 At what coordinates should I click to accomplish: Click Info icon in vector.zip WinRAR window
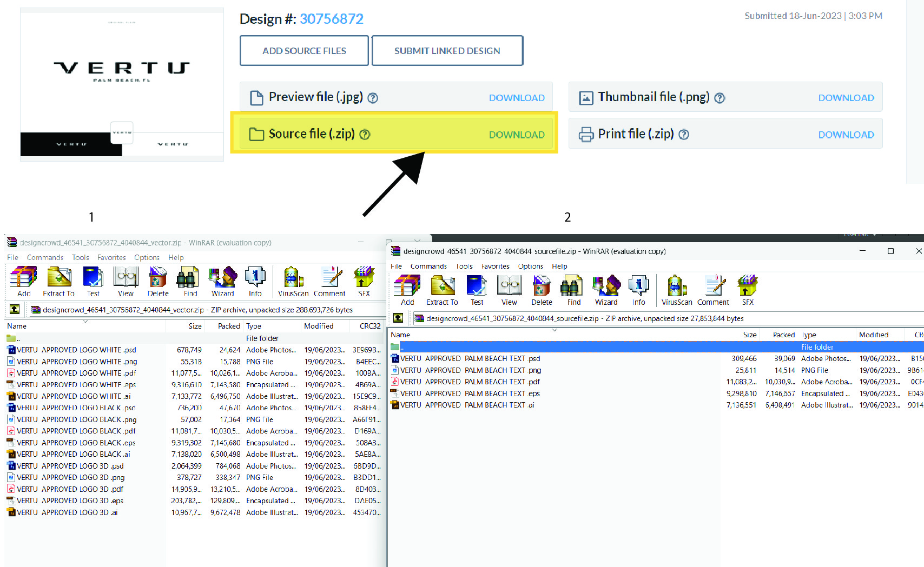(x=255, y=281)
